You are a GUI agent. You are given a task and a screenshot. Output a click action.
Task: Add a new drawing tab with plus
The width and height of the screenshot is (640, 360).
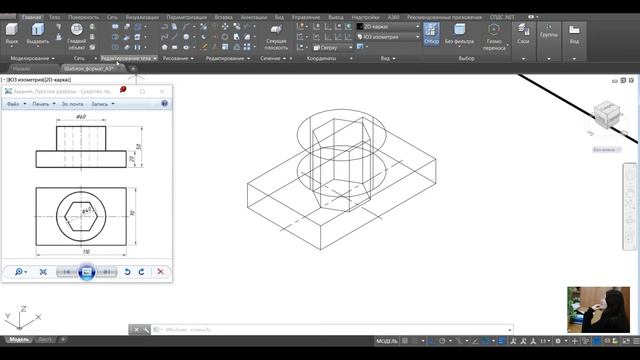(x=133, y=69)
